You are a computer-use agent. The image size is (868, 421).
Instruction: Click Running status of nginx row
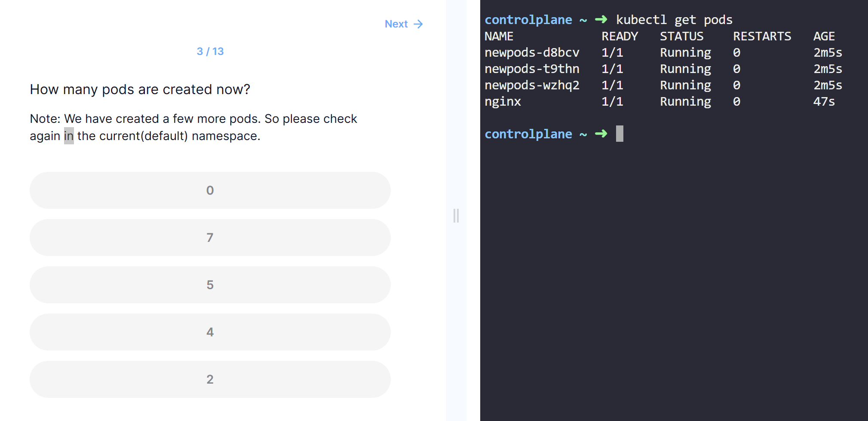685,102
